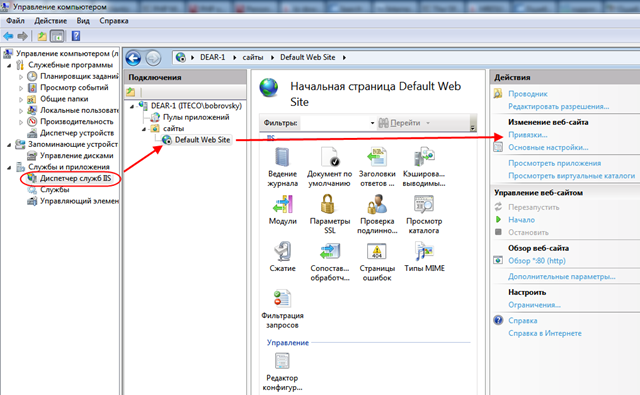
Task: Open Документ по умолчанию feature
Action: tap(329, 158)
